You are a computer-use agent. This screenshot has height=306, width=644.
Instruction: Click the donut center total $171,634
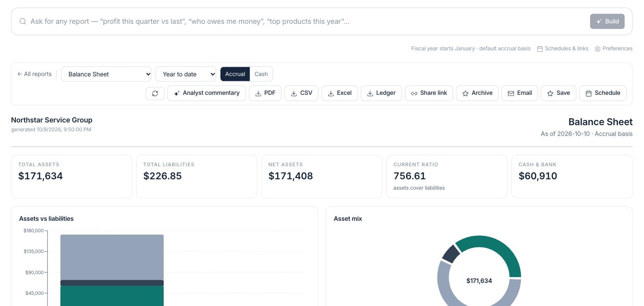[x=479, y=281]
